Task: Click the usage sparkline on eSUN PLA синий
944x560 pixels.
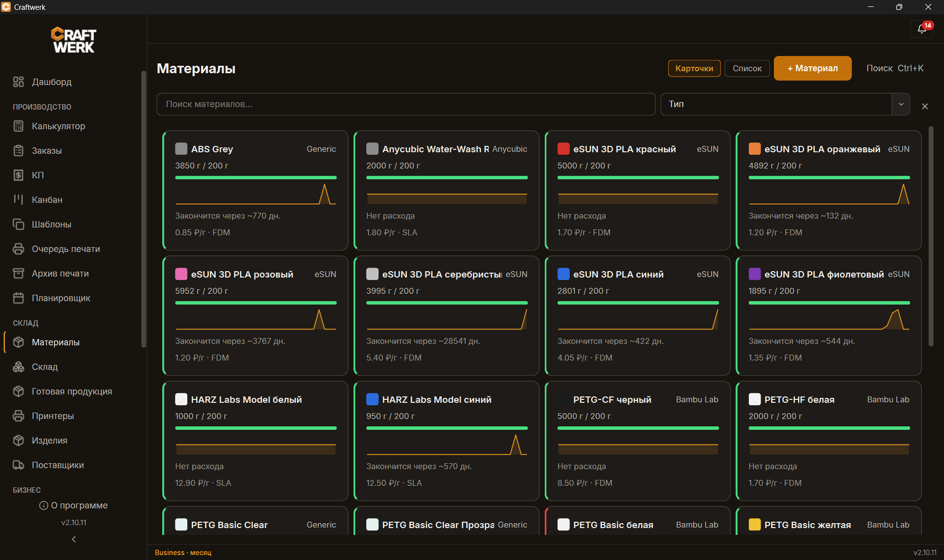Action: [638, 319]
